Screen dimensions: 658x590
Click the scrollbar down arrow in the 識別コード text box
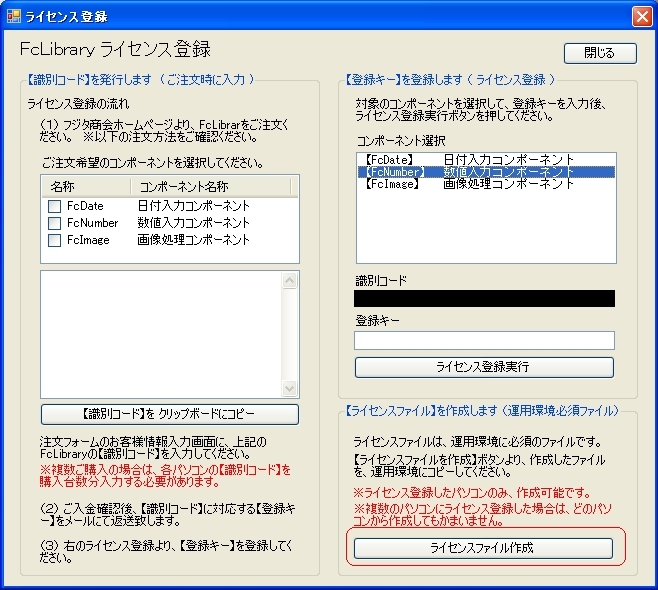click(x=290, y=388)
